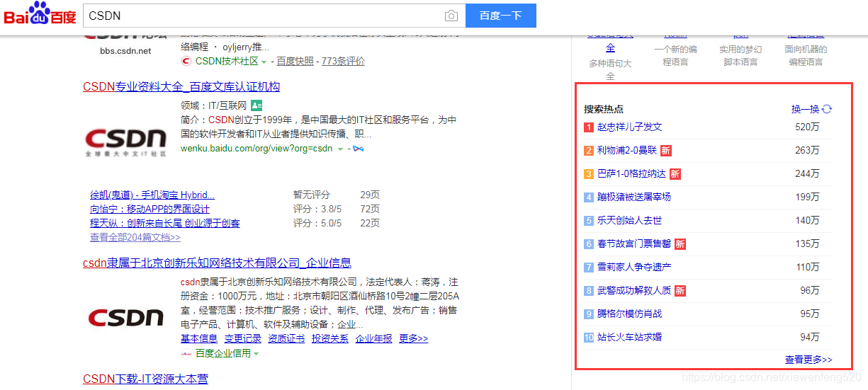
Task: Click 查看全部204篇文档>> link
Action: [x=135, y=237]
